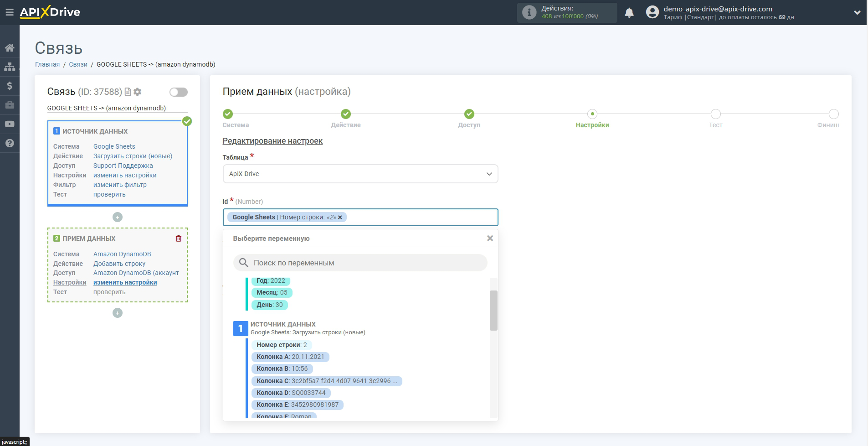Image resolution: width=868 pixels, height=446 pixels.
Task: Open the Google Sheets system link
Action: [114, 146]
